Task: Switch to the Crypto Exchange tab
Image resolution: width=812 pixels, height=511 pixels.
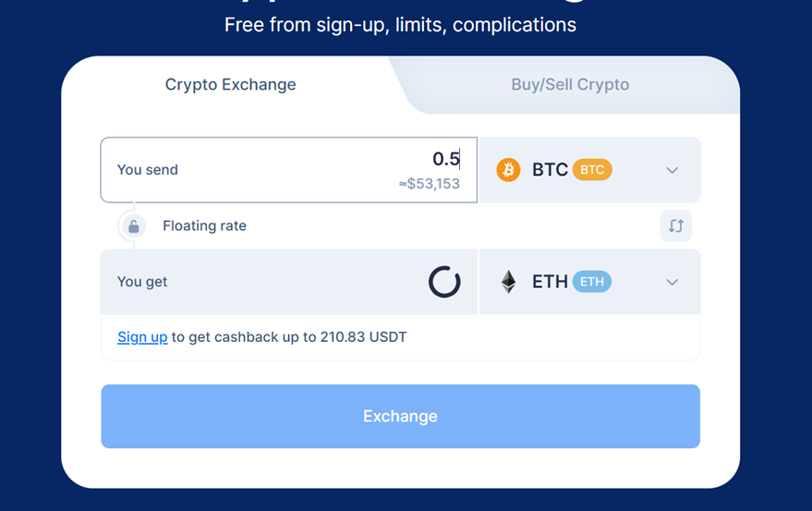Action: tap(230, 84)
